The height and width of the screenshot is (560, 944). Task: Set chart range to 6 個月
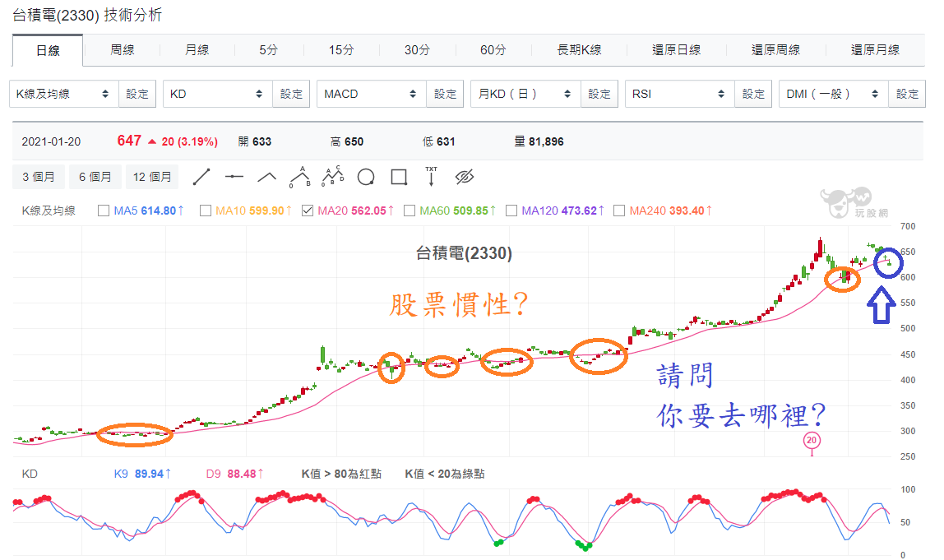click(95, 177)
